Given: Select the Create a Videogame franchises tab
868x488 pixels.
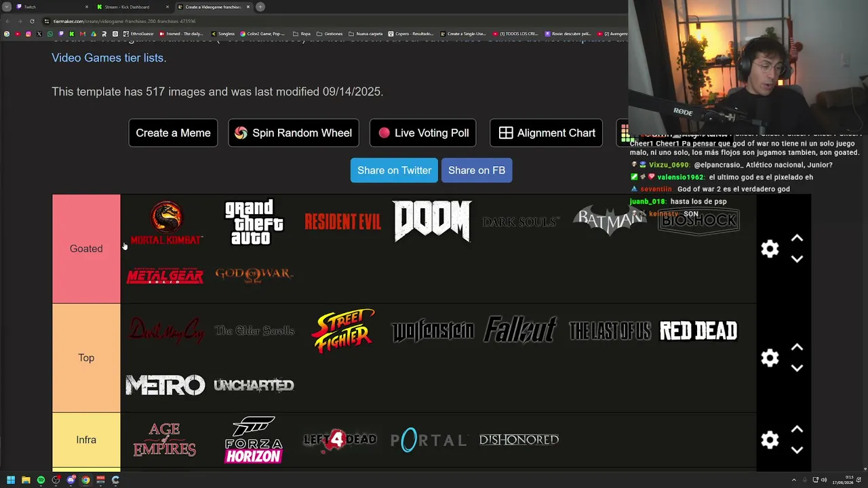Looking at the screenshot, I should pyautogui.click(x=213, y=7).
